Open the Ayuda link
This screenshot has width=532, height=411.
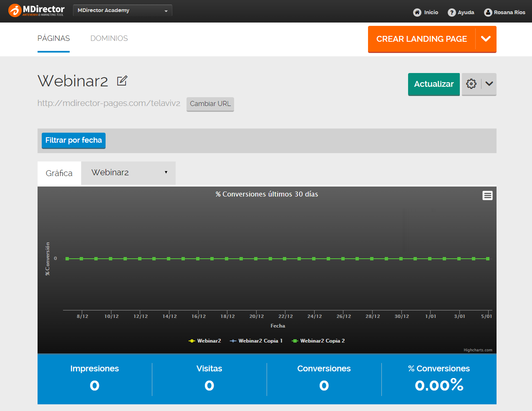point(466,13)
